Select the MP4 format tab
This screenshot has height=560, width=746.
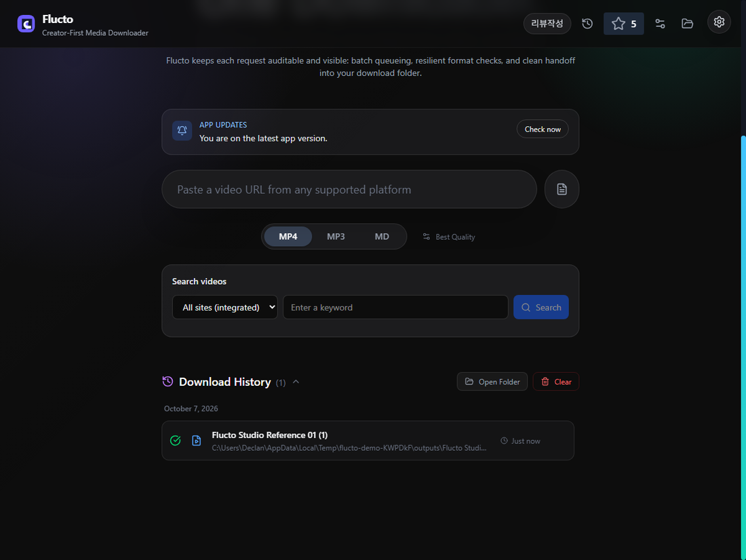click(x=288, y=237)
